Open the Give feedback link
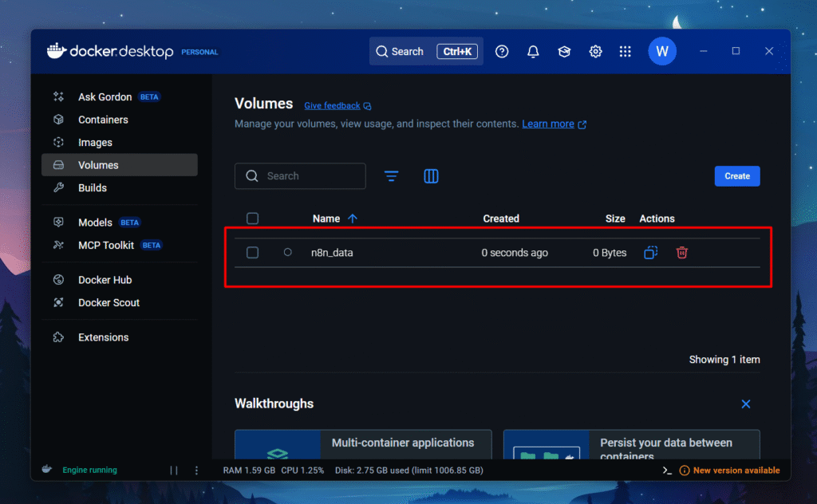817x504 pixels. (332, 105)
